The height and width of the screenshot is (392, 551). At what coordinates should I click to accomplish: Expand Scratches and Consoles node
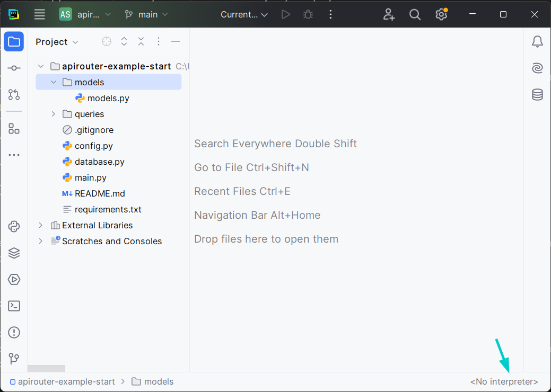click(x=41, y=241)
